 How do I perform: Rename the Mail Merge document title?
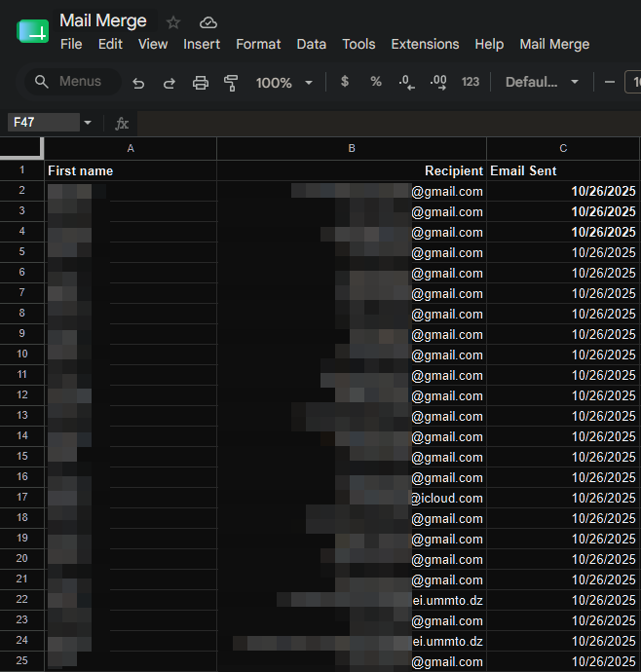point(103,20)
